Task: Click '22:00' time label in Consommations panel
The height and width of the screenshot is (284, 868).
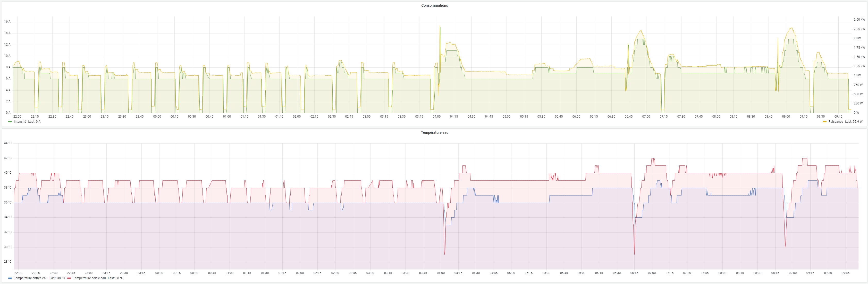Action: (17, 117)
